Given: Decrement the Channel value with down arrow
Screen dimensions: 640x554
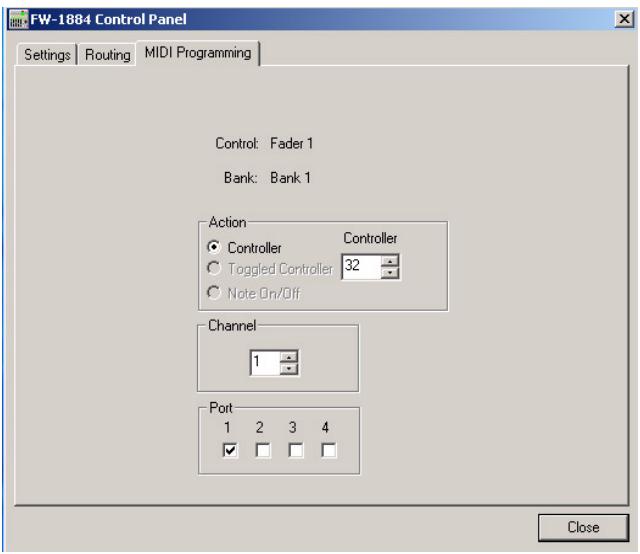Looking at the screenshot, I should [289, 369].
